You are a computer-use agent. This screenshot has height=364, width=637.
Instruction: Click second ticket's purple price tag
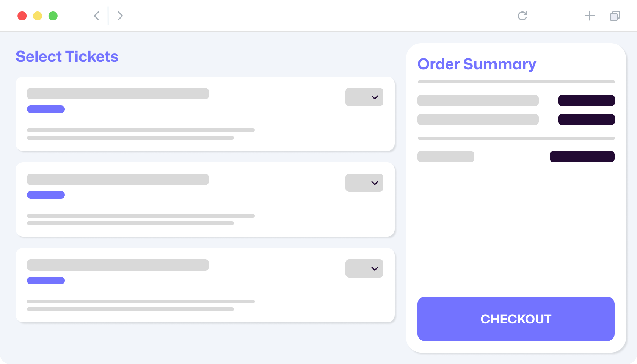point(46,195)
